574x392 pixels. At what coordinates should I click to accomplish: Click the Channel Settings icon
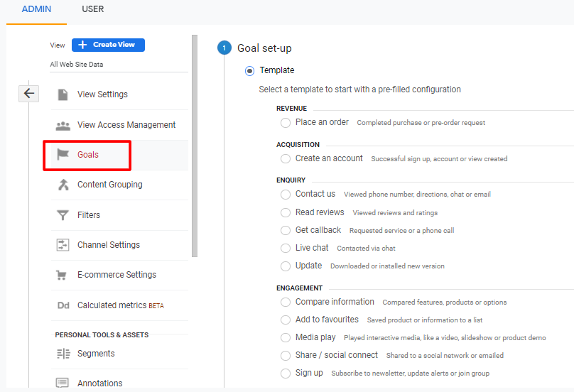tap(63, 245)
